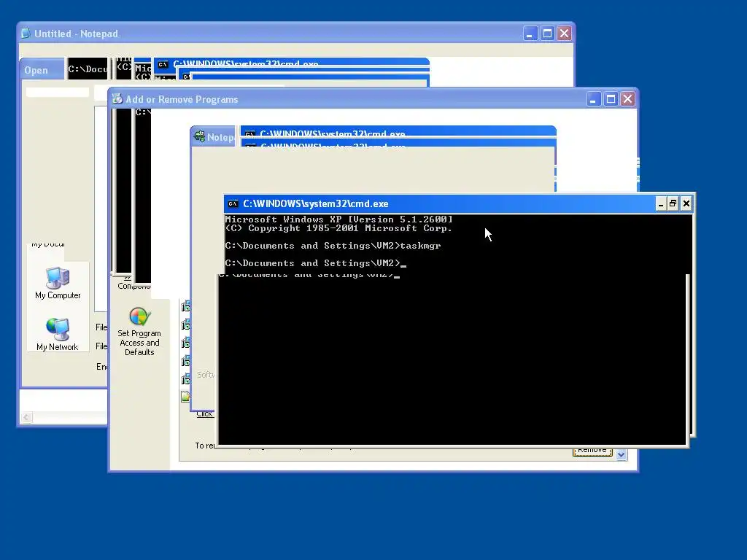Maximize the Untitled - Notepad window
The image size is (747, 560).
pos(547,34)
